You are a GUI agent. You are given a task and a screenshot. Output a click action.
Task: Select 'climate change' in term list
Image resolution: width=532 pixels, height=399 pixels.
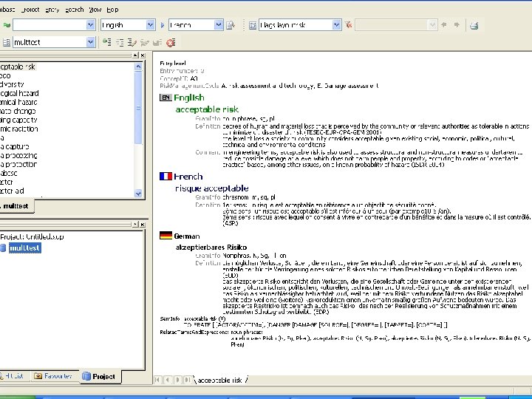[18, 111]
